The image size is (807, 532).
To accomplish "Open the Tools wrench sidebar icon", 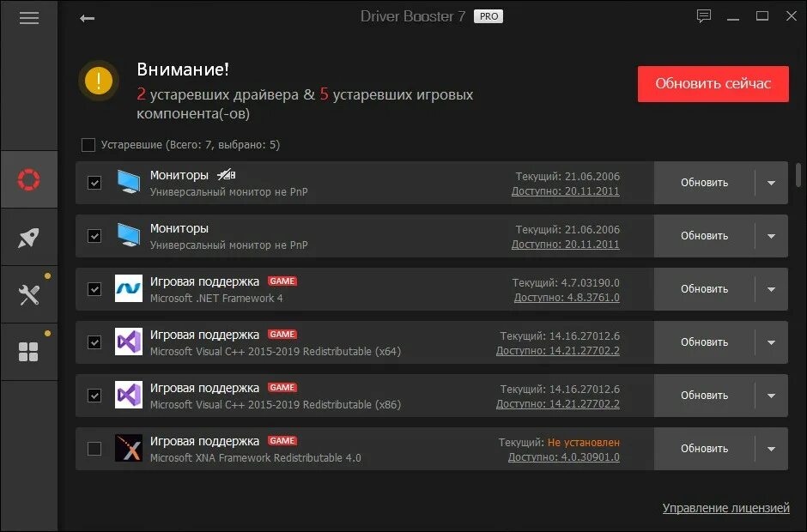I will [x=29, y=295].
